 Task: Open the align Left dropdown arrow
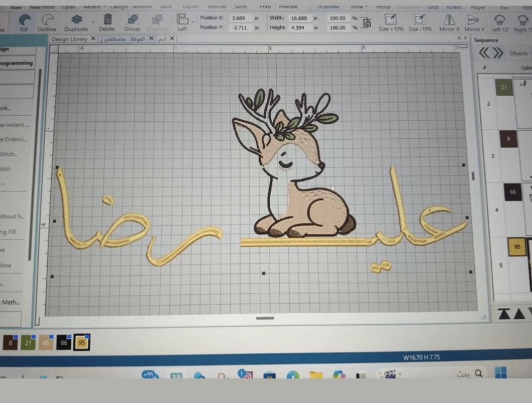click(193, 22)
